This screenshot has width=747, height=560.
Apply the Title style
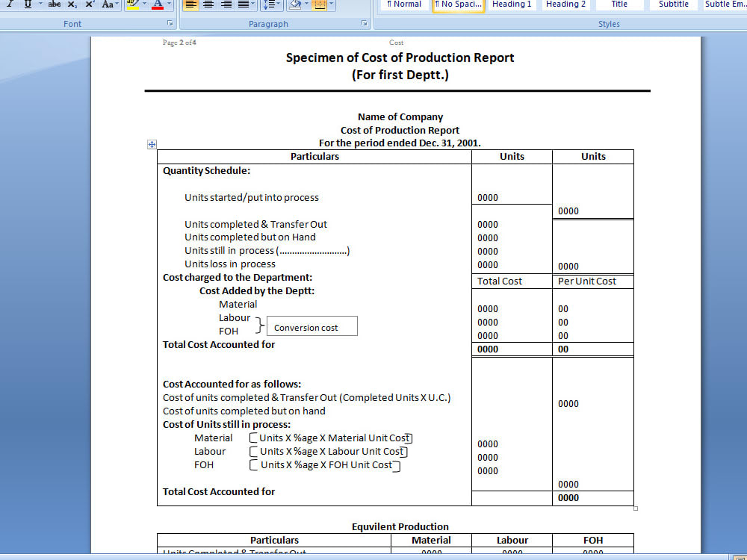(619, 4)
